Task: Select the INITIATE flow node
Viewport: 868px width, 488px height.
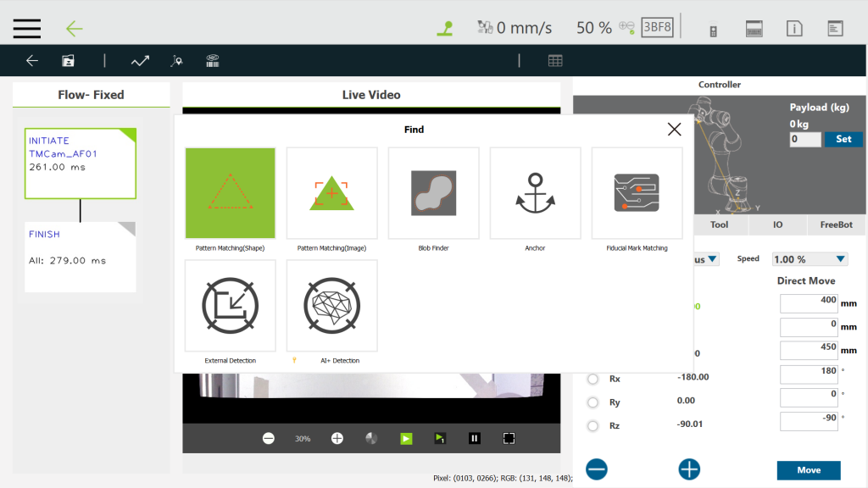Action: click(81, 163)
